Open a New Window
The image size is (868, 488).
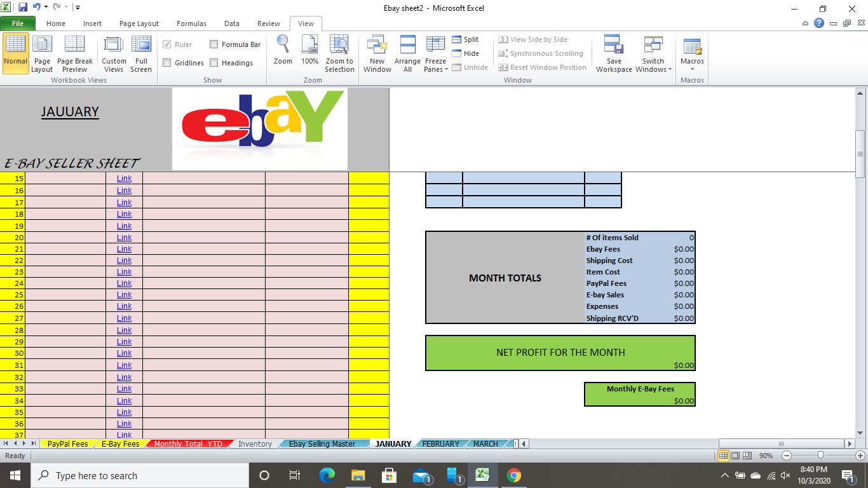pos(377,53)
